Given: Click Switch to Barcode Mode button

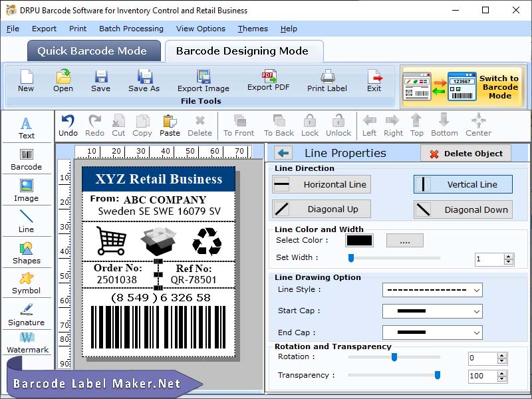Looking at the screenshot, I should click(463, 87).
